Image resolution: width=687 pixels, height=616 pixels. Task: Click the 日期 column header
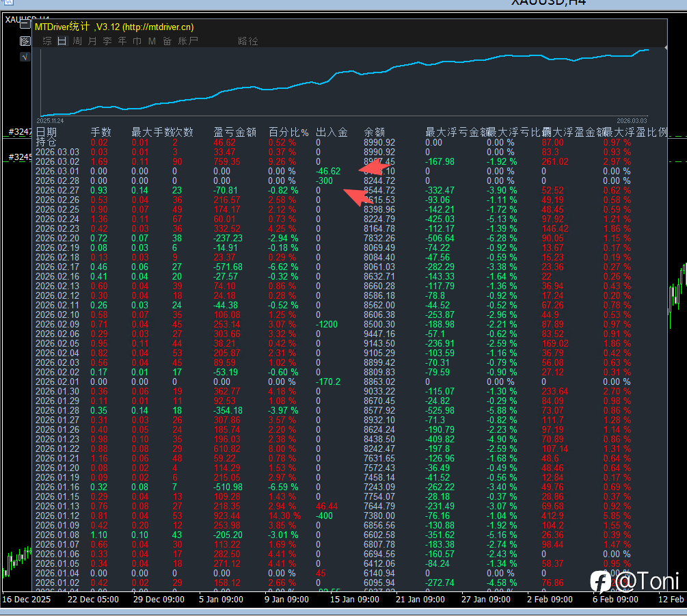point(46,132)
